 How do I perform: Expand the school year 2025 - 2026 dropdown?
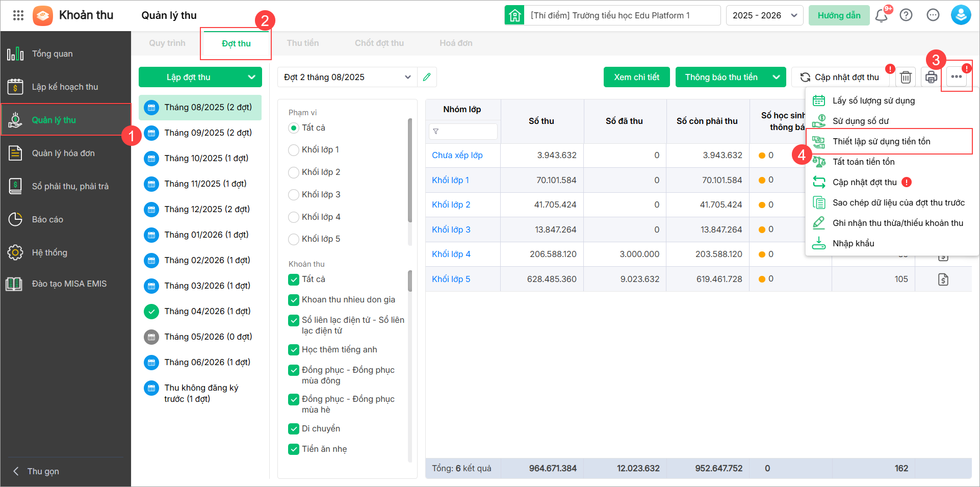tap(764, 15)
